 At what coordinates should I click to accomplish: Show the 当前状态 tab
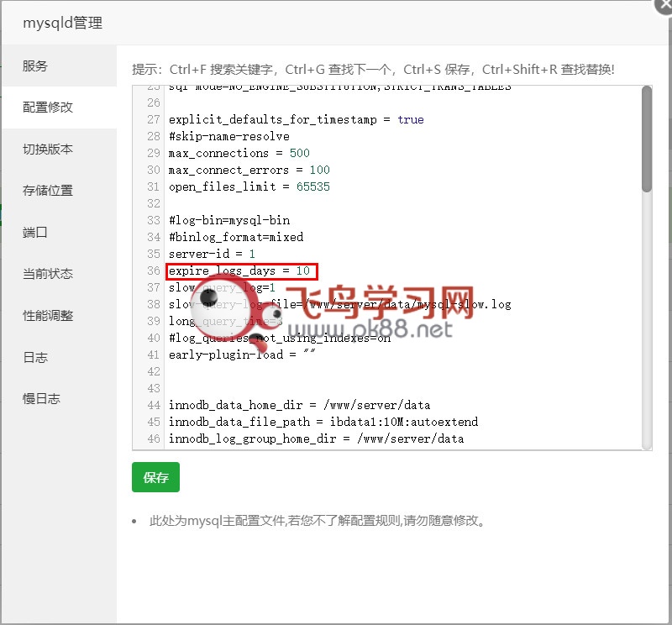48,274
